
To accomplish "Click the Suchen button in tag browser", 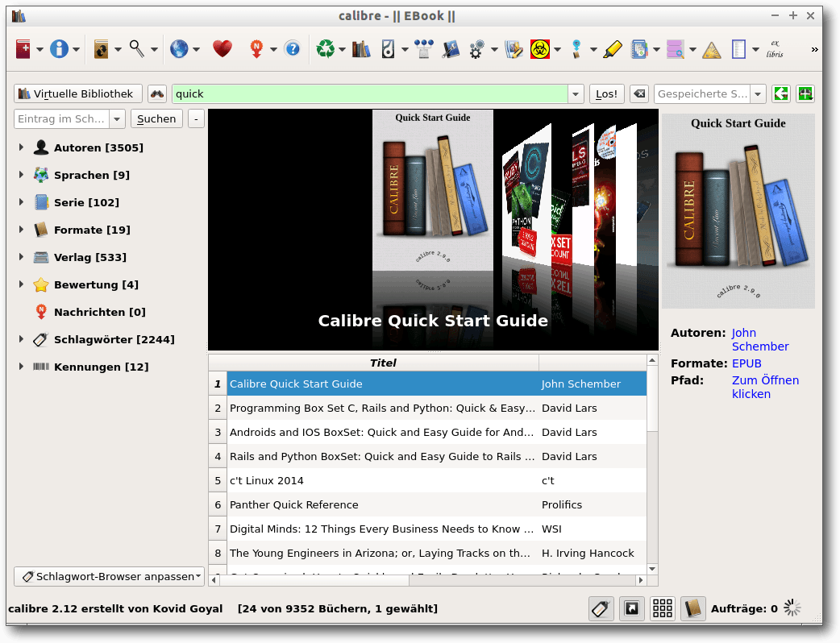I will pyautogui.click(x=156, y=119).
